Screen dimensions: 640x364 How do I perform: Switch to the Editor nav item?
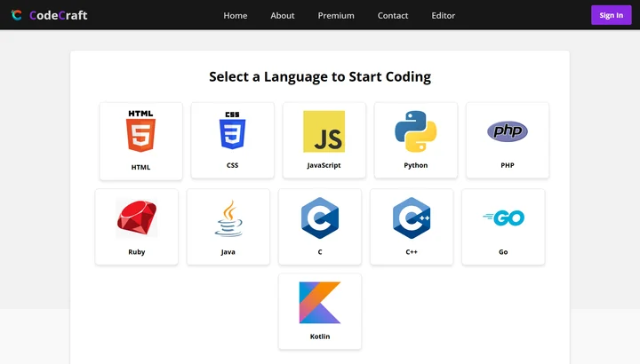444,15
